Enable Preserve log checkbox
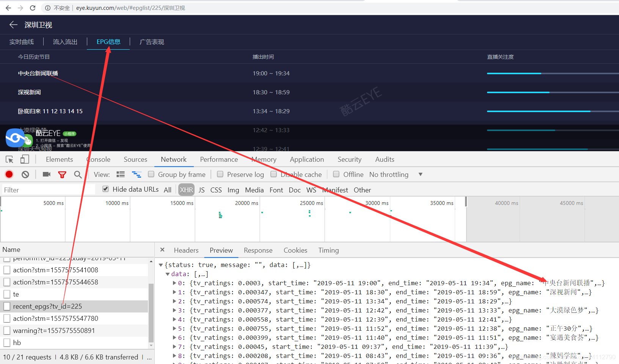 click(x=220, y=174)
